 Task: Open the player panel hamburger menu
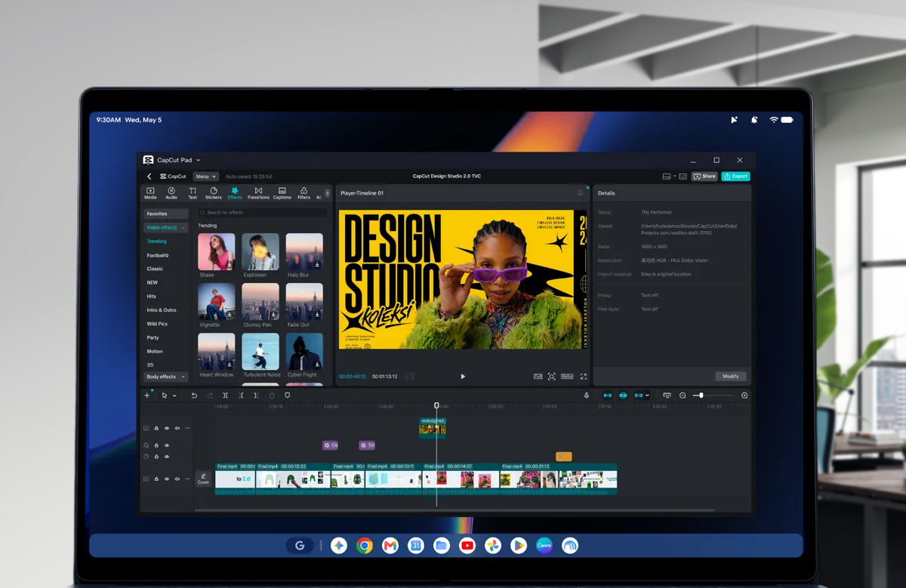(581, 193)
